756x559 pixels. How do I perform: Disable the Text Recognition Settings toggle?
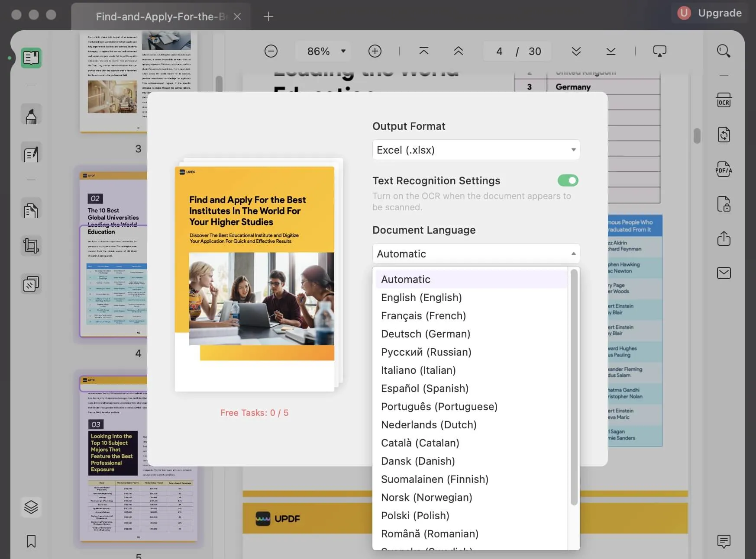tap(568, 180)
